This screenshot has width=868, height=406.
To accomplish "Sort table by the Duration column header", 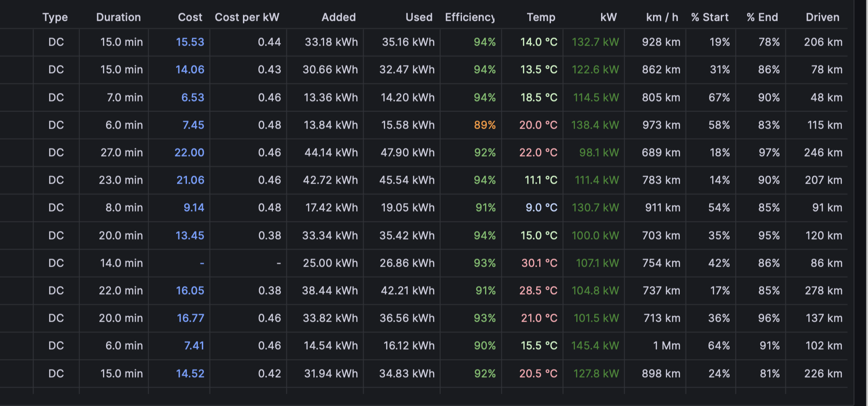I will click(x=118, y=17).
